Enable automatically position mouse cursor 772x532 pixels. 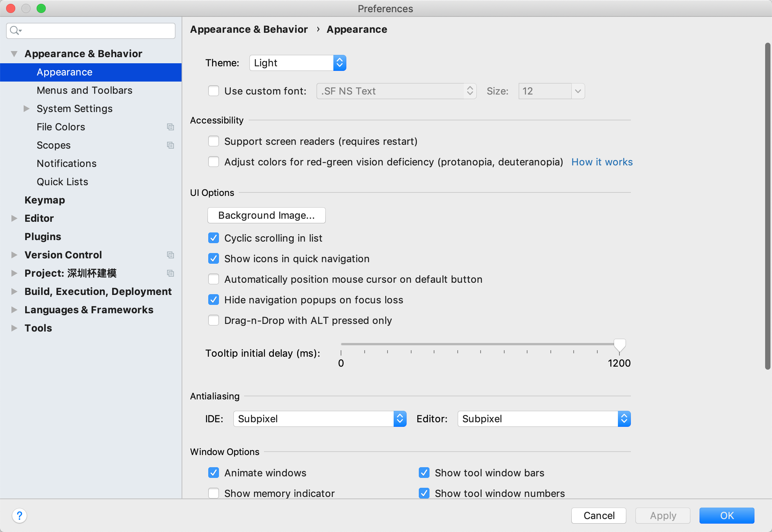pyautogui.click(x=214, y=279)
